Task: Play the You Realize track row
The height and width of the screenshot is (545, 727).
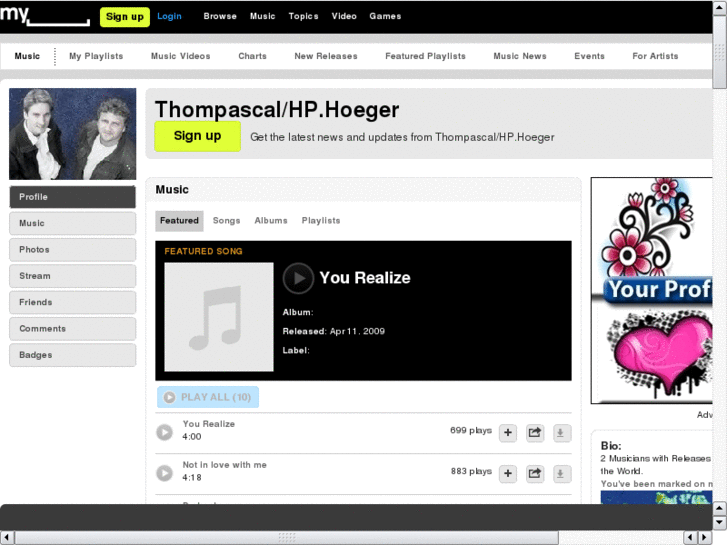Action: 164,432
